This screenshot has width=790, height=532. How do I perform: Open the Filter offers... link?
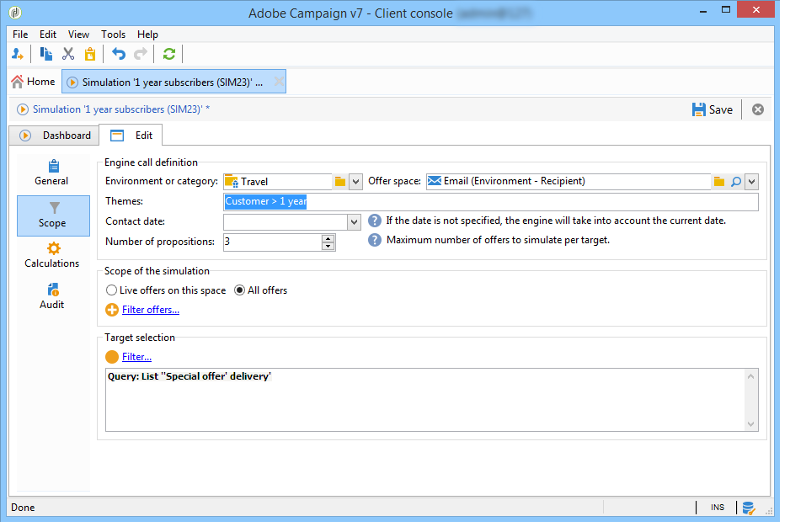pos(151,310)
